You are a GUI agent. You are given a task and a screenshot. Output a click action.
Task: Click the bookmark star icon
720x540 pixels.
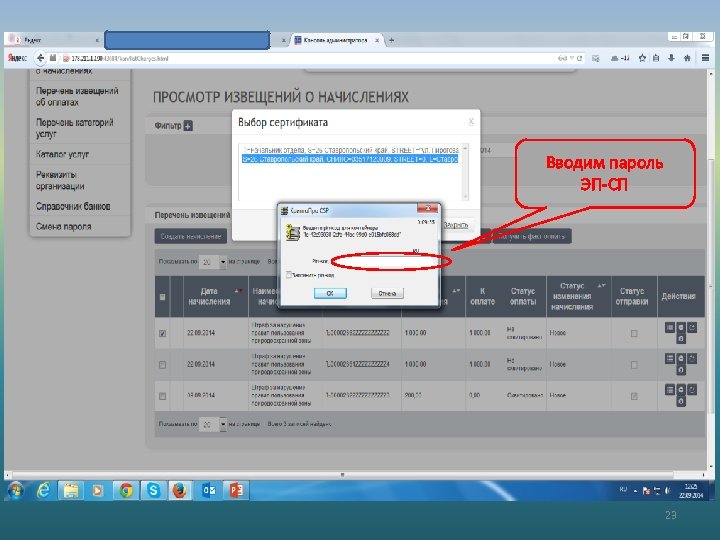[642, 58]
